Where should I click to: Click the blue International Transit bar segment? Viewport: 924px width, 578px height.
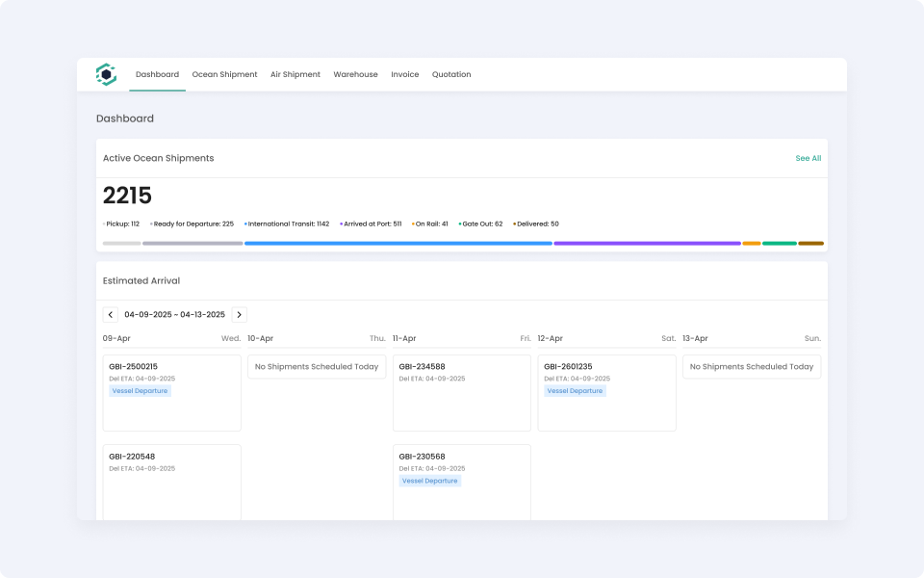(x=398, y=243)
